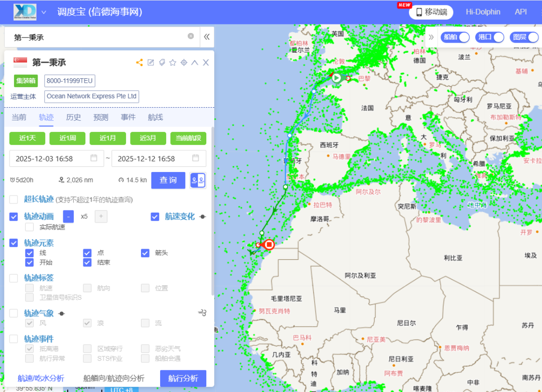The width and height of the screenshot is (542, 392).
Task: Click the locate target icon in ship header
Action: point(184,63)
